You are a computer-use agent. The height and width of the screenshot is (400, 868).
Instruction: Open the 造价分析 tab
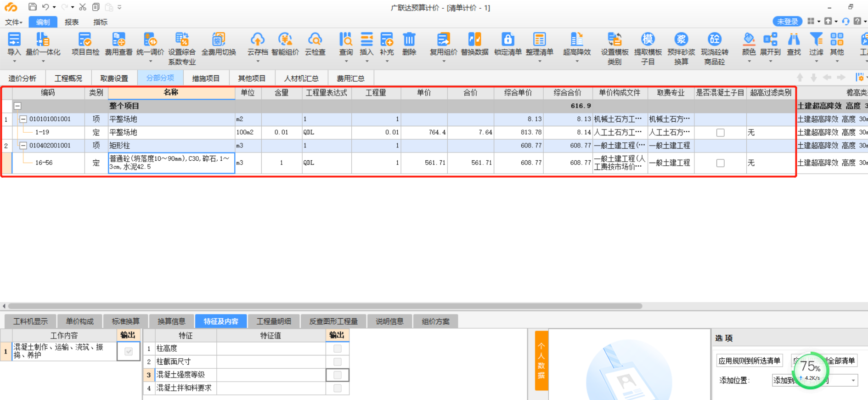click(x=22, y=79)
